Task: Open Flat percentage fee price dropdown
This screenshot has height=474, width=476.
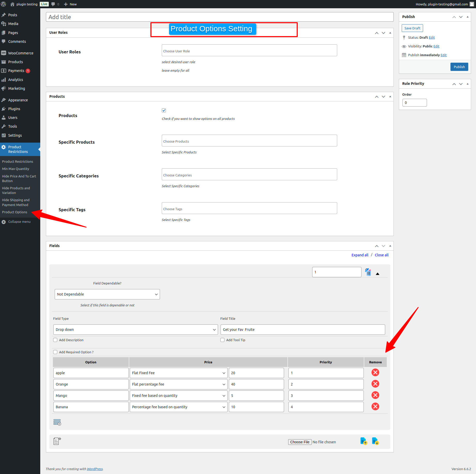Action: click(x=179, y=384)
